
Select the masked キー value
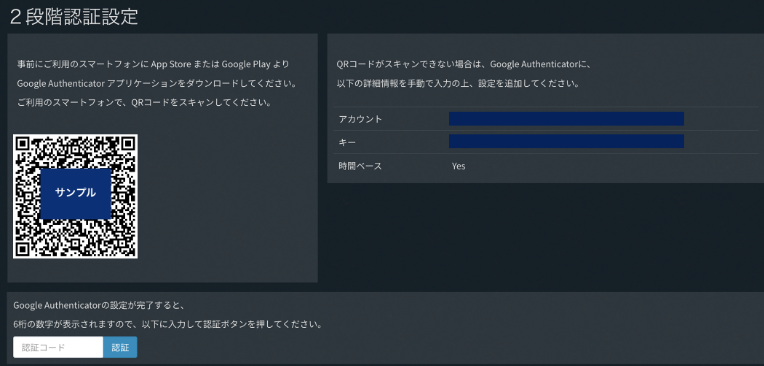[x=566, y=141]
